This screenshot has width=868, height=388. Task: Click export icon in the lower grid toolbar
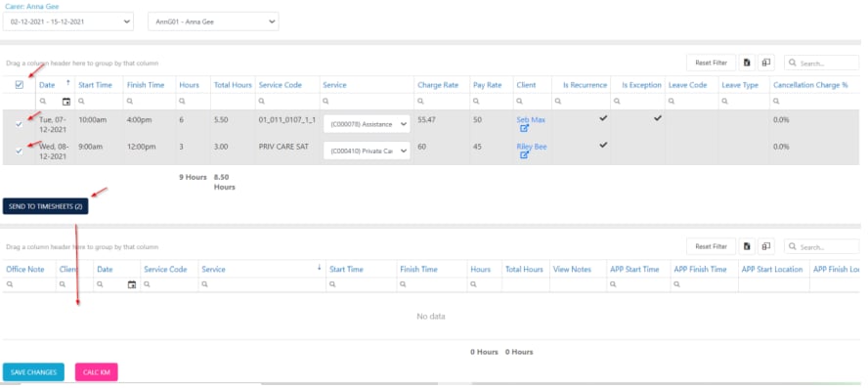tap(747, 246)
